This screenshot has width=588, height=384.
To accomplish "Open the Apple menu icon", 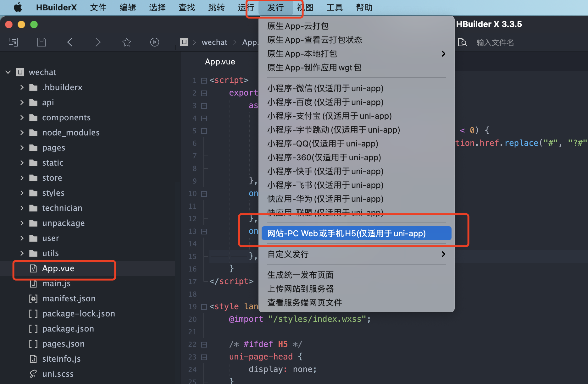I will [x=18, y=7].
